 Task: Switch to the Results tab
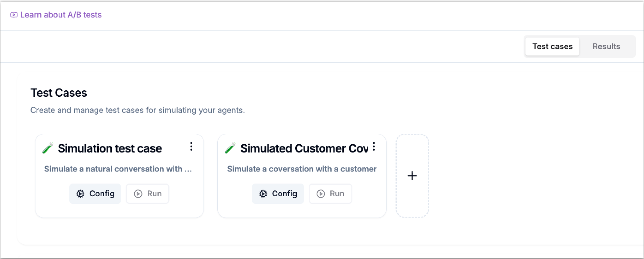click(x=606, y=47)
